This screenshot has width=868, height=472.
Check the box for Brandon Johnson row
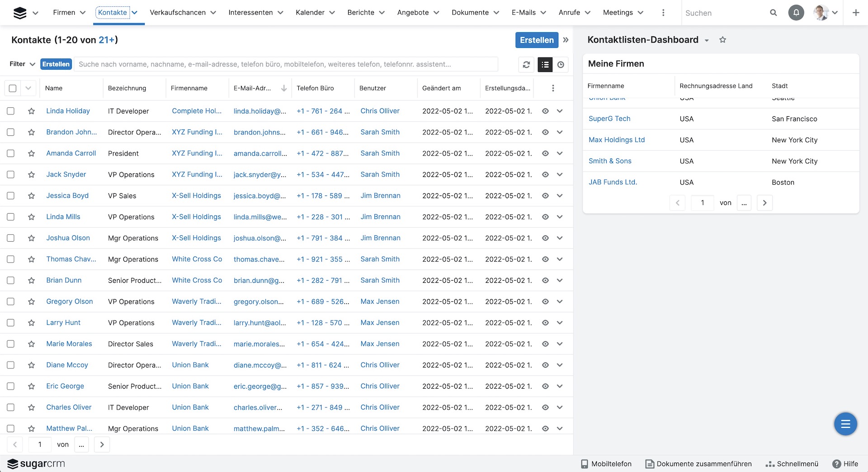click(11, 132)
